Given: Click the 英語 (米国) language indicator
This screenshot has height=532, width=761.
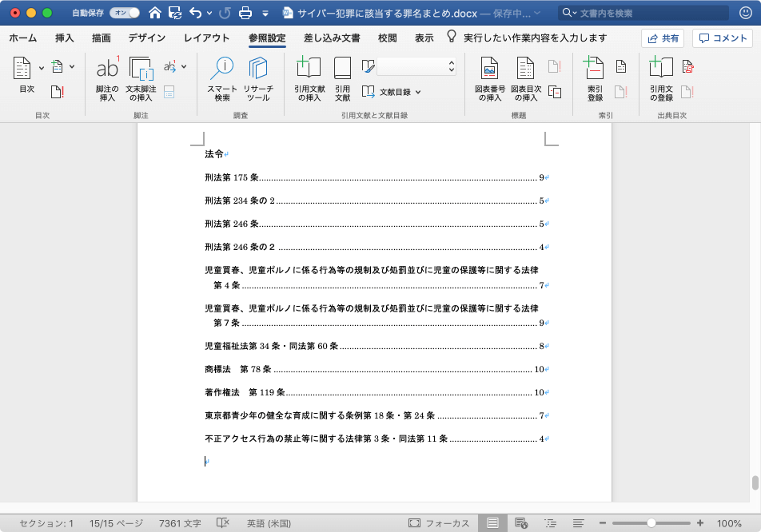Looking at the screenshot, I should (x=269, y=523).
